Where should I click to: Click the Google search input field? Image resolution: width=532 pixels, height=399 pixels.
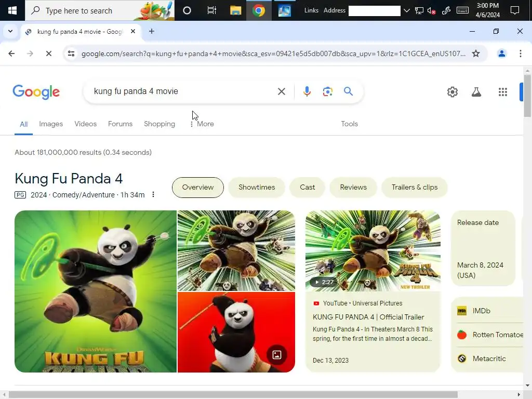point(183,91)
